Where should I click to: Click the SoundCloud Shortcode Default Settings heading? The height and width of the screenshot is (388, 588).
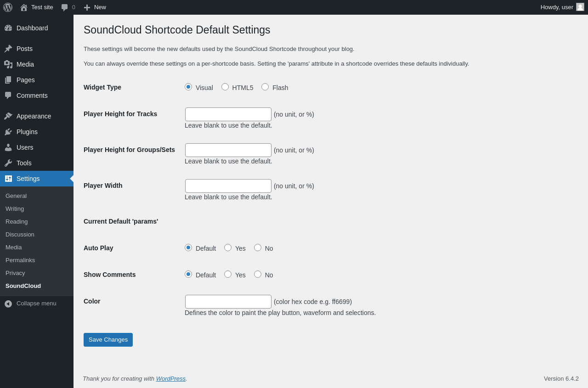click(x=177, y=30)
